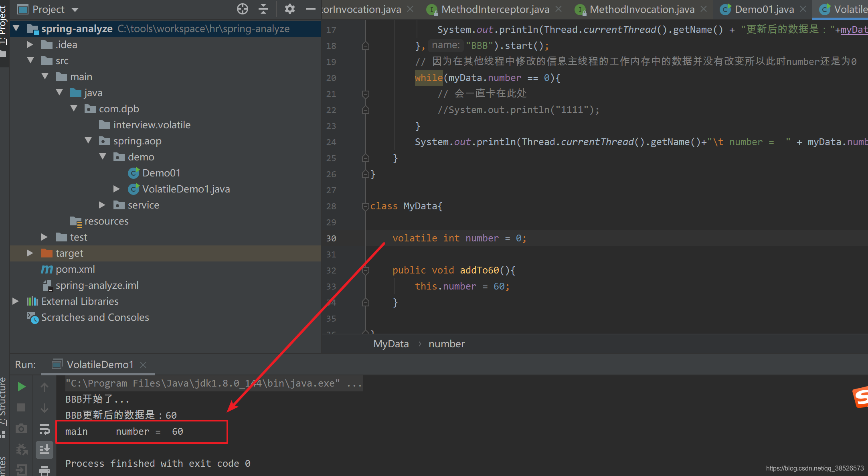Screen dimensions: 868x476
Task: Click the down stack trace arrow
Action: point(45,408)
